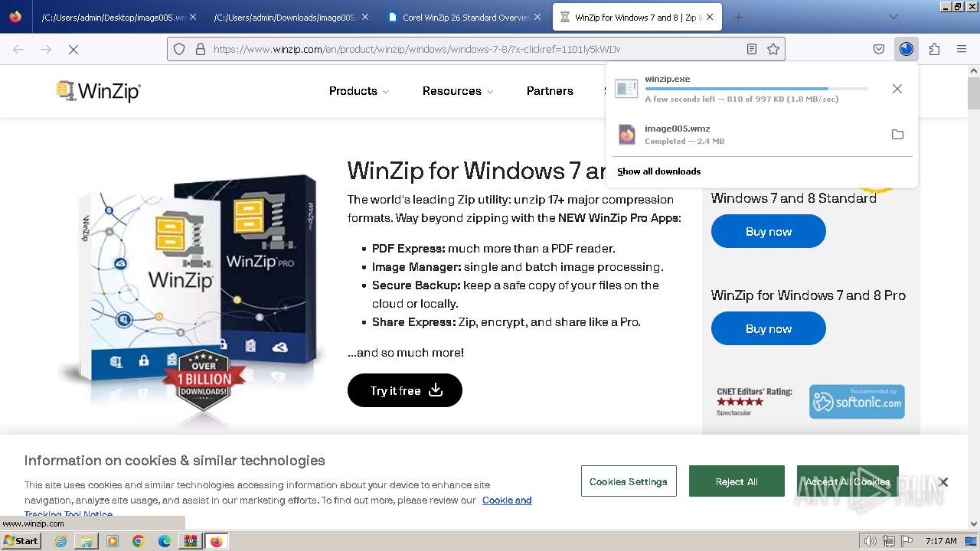The image size is (980, 551).
Task: Click the scrollbar down arrow
Action: (x=974, y=524)
